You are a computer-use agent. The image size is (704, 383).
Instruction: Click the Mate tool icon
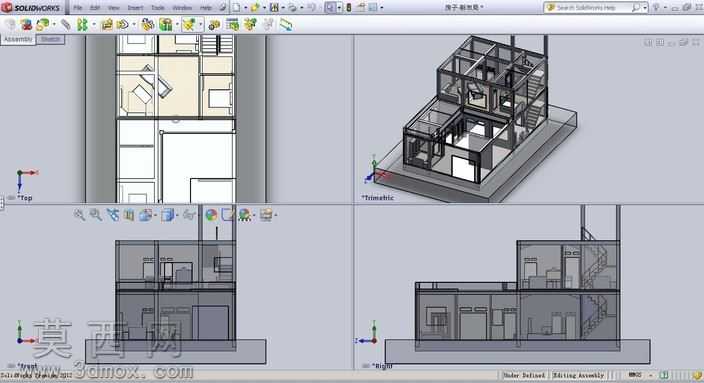[66, 24]
